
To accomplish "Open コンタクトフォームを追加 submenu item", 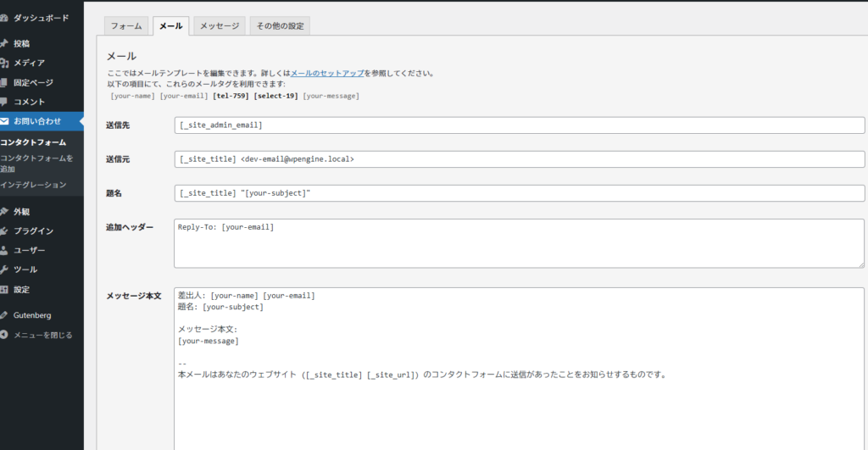I will [x=36, y=164].
